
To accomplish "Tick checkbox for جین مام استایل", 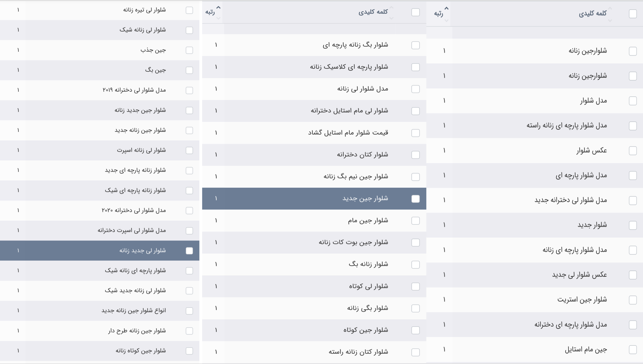I will (x=633, y=349).
